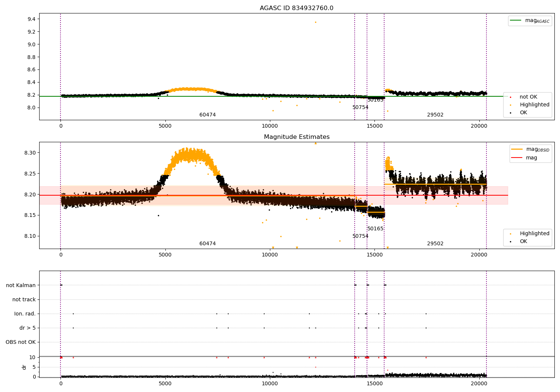560x392 pixels.
Task: Click the red 'mag' legend line sample
Action: tap(517, 158)
